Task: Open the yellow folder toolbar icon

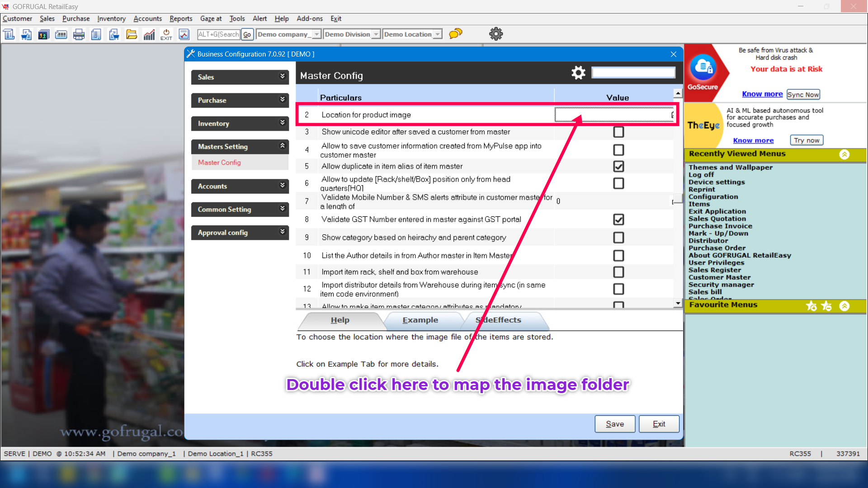Action: click(132, 34)
